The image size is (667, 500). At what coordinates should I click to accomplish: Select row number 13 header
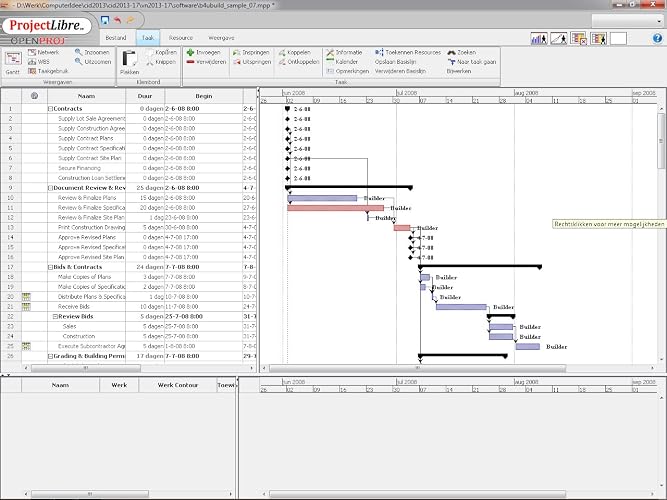click(x=11, y=228)
